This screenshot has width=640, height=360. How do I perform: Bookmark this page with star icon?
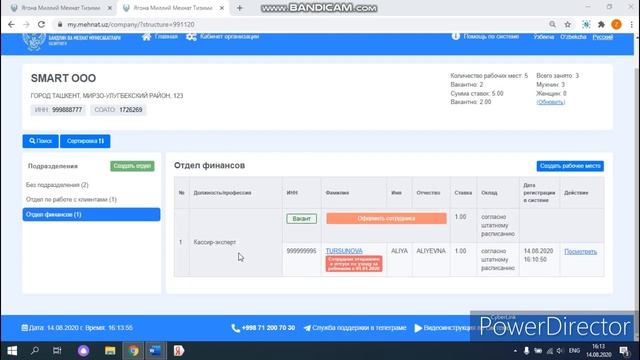[567, 24]
